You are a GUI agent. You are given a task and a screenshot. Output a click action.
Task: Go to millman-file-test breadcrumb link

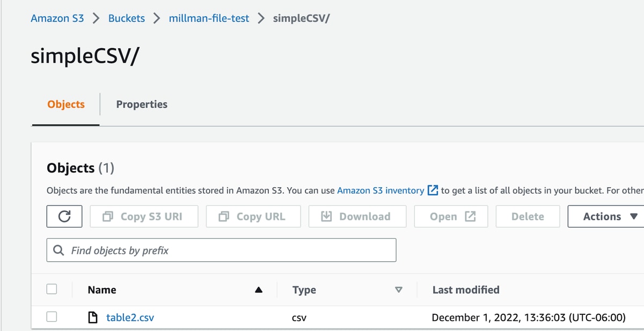click(209, 18)
